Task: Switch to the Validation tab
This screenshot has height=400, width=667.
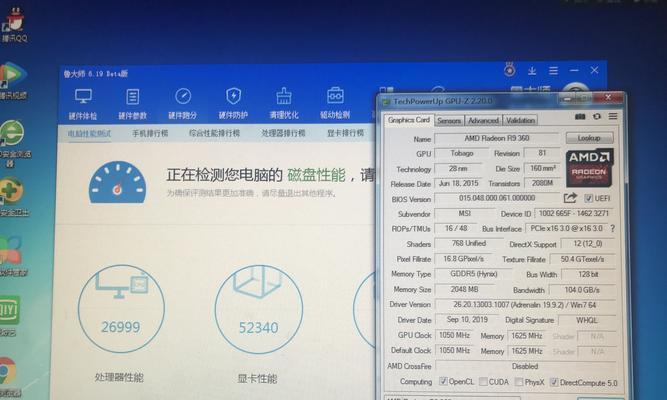Action: (520, 121)
